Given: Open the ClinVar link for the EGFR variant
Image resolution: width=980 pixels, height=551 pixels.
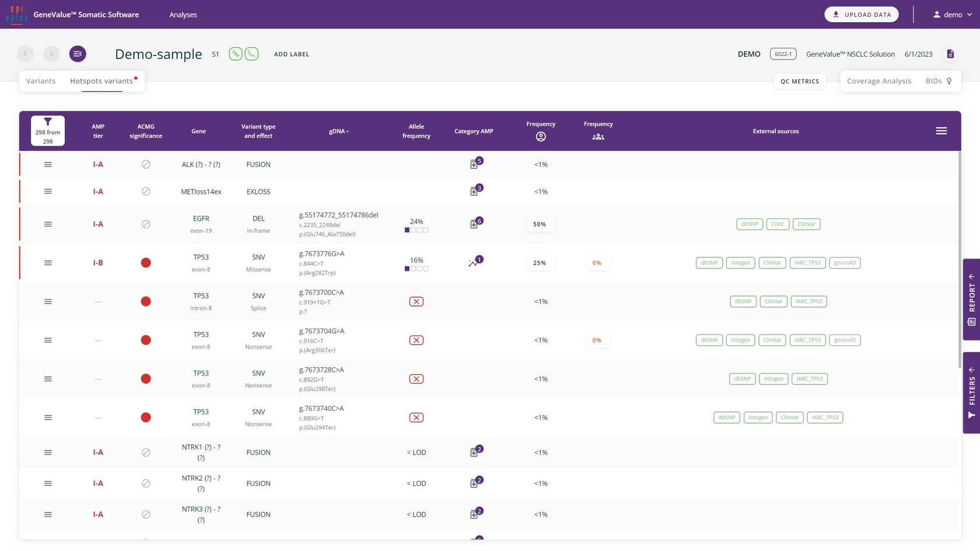Looking at the screenshot, I should point(806,224).
